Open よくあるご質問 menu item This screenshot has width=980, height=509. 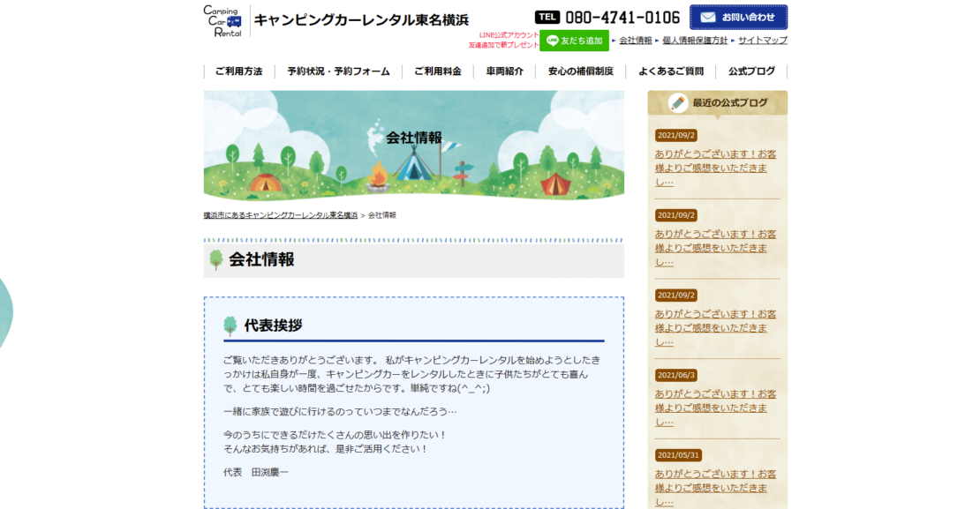click(671, 71)
